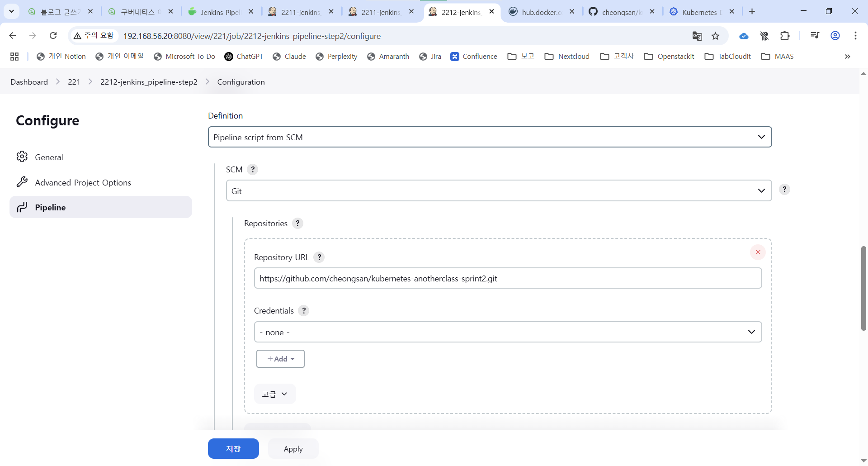Viewport: 868px width, 466px height.
Task: Show help for SCM setting
Action: 253,170
